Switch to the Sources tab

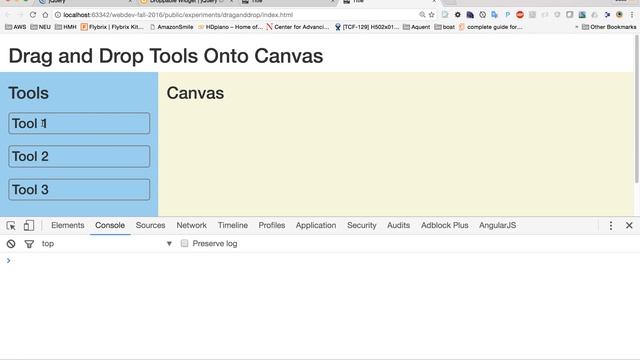[x=150, y=225]
